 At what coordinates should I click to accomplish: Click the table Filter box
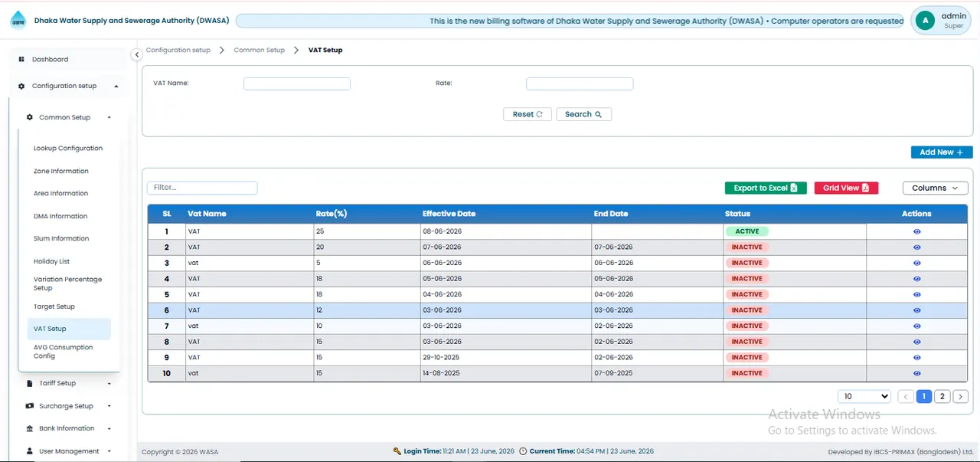(x=202, y=188)
